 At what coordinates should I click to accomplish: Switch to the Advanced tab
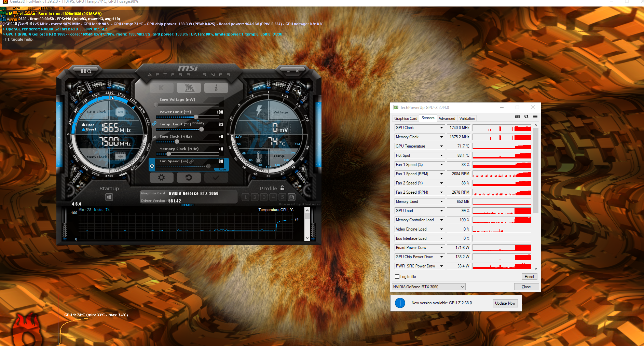(x=447, y=119)
